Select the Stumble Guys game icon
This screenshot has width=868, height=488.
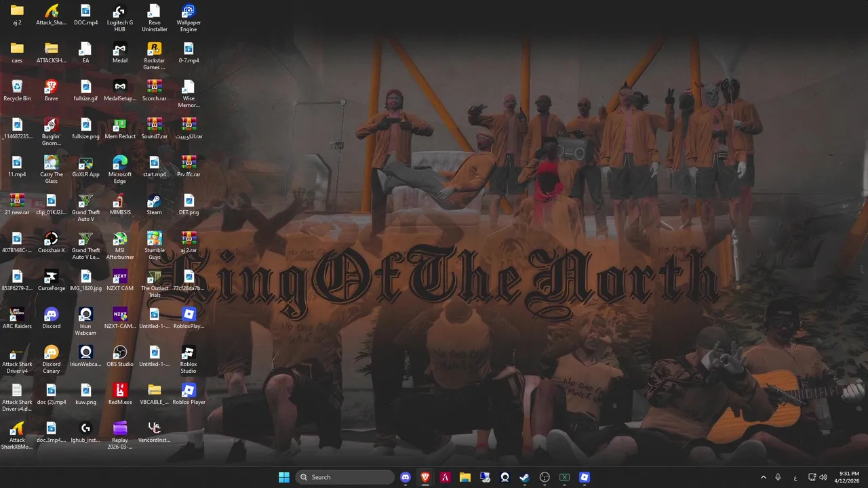154,246
